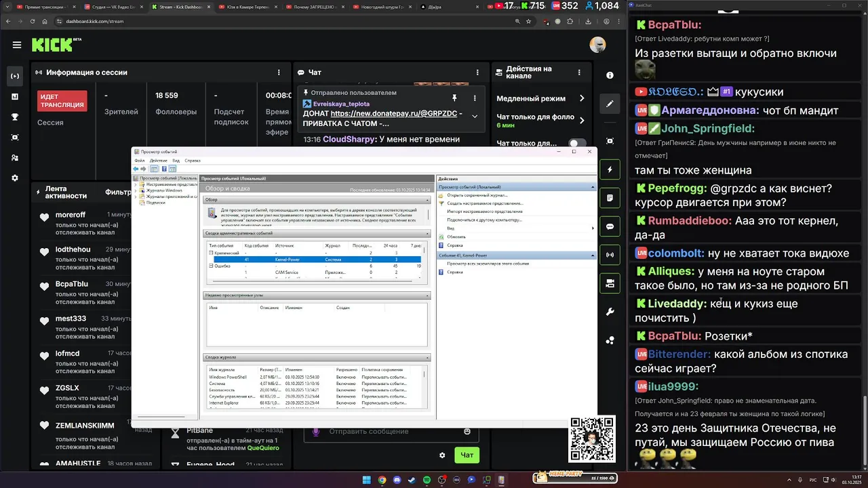Open the settings gear in Kick's left sidebar
This screenshot has height=488, width=868.
[x=15, y=178]
